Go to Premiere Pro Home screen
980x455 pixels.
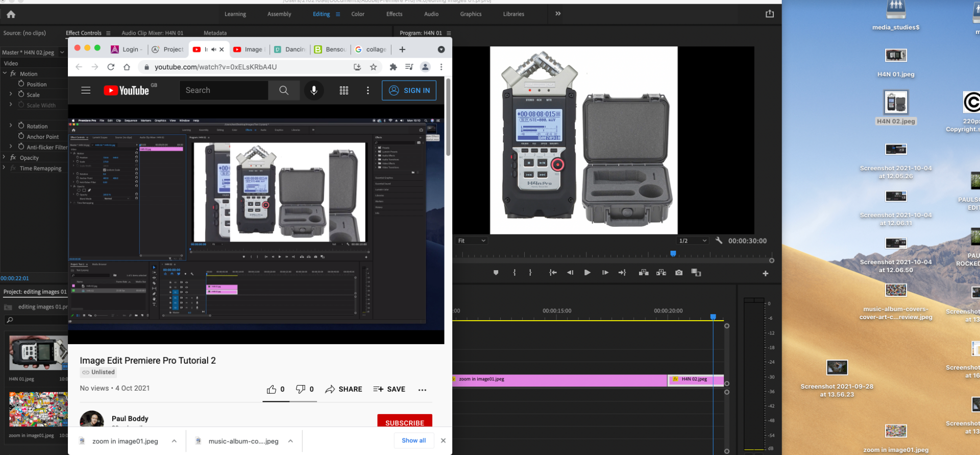pos(11,14)
